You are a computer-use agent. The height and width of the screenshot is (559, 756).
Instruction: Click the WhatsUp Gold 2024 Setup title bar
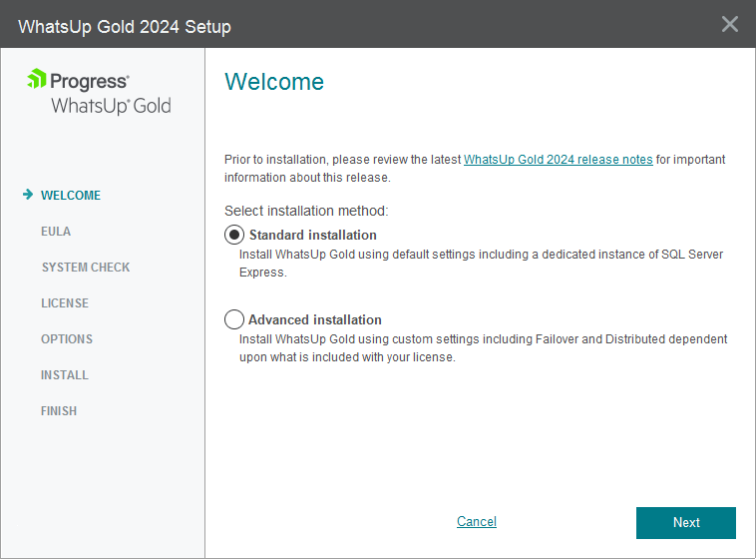pos(125,27)
